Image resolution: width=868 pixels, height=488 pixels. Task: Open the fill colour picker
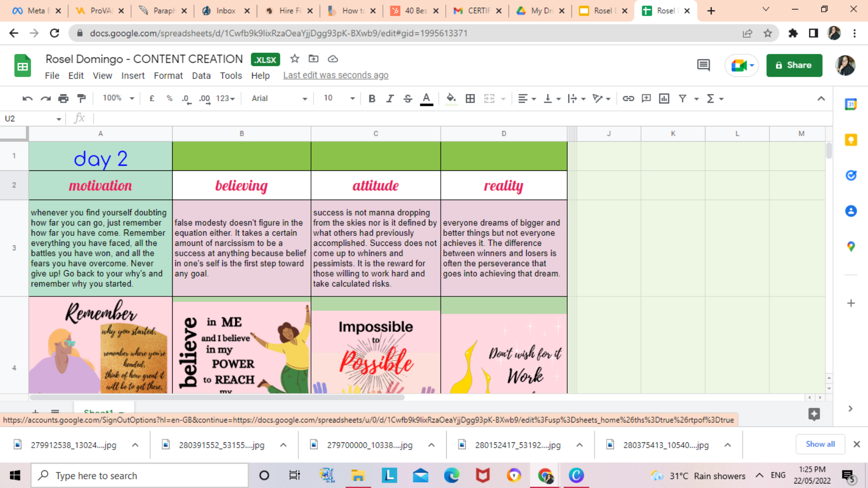451,99
